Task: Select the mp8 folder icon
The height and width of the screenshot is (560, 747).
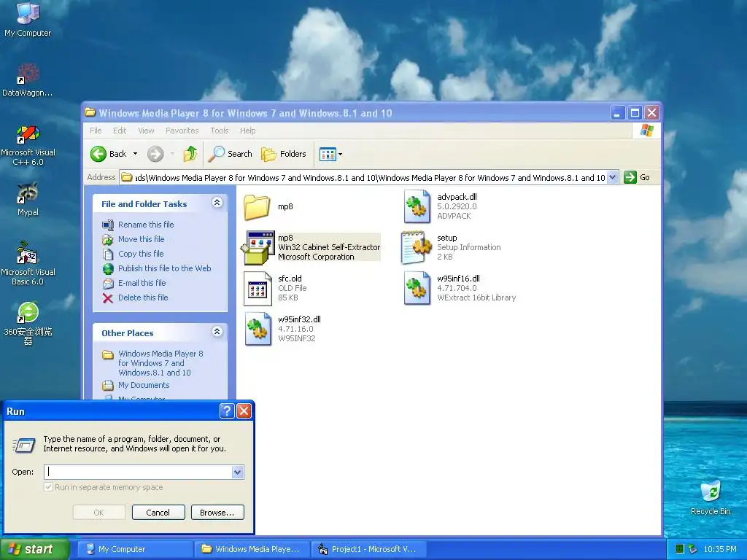Action: (257, 206)
